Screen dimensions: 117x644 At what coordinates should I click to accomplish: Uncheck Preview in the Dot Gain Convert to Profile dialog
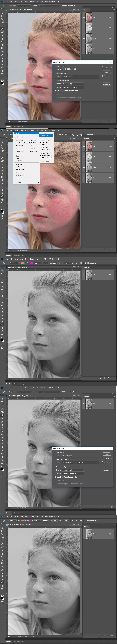(103, 462)
